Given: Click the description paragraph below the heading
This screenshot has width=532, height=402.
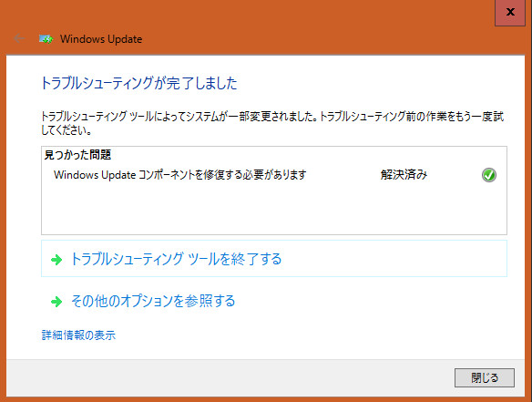Looking at the screenshot, I should (x=272, y=123).
